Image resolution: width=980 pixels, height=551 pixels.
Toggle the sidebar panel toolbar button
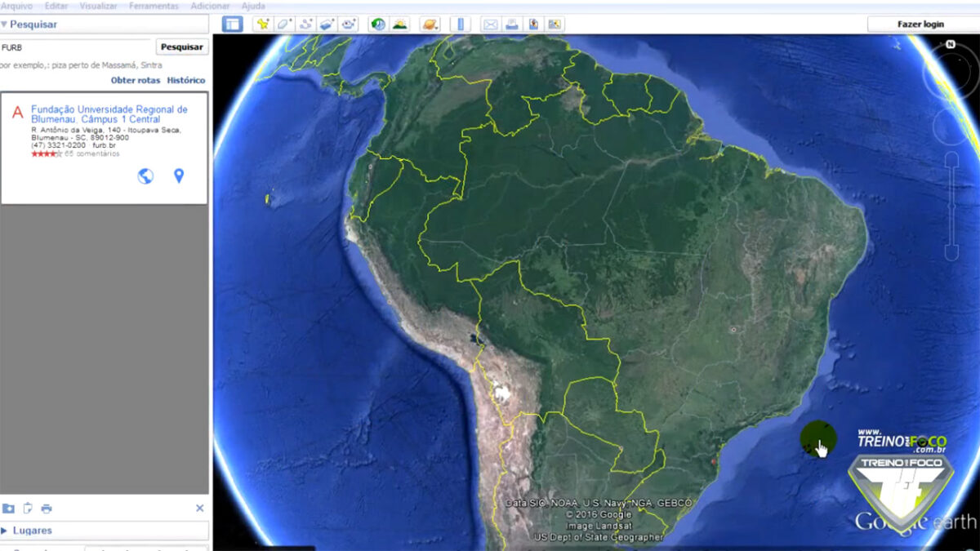(x=233, y=24)
